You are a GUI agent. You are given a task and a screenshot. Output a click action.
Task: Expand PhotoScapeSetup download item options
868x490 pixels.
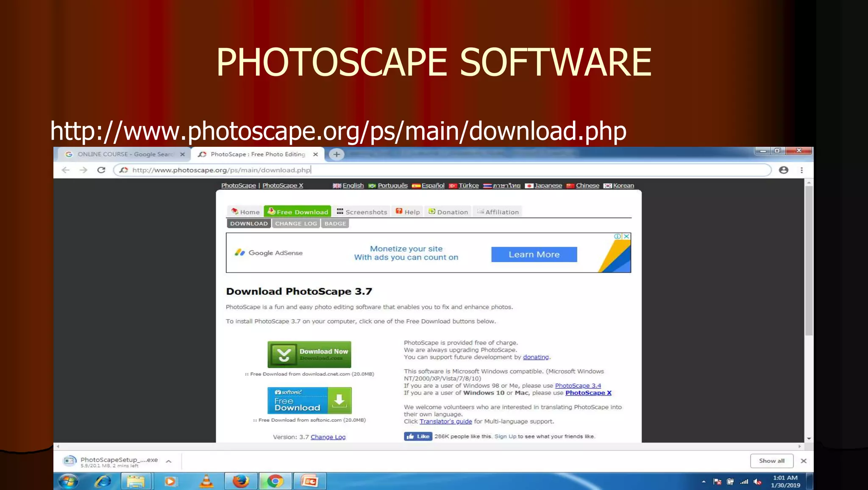click(169, 461)
